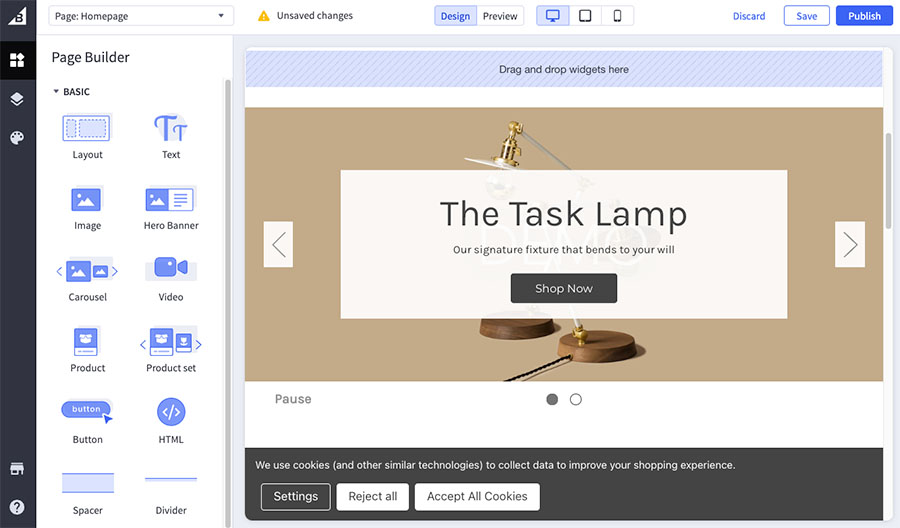
Task: Select the Product widget
Action: point(87,350)
